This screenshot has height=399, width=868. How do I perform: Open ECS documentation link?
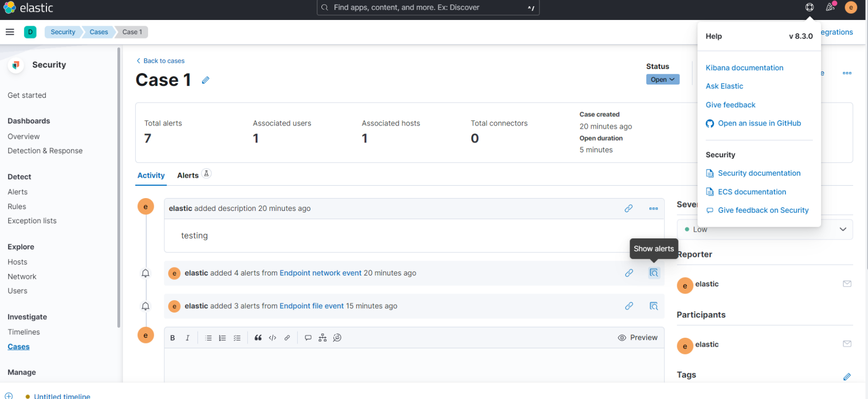(746, 192)
